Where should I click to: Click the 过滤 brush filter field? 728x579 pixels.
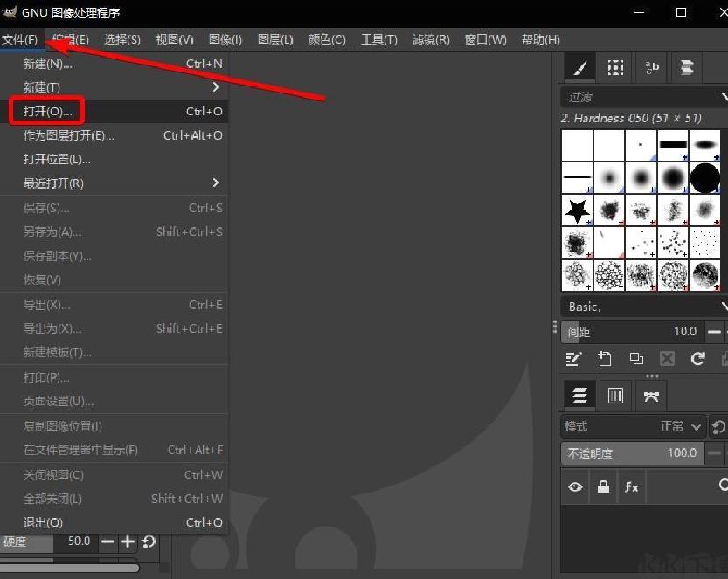(644, 97)
